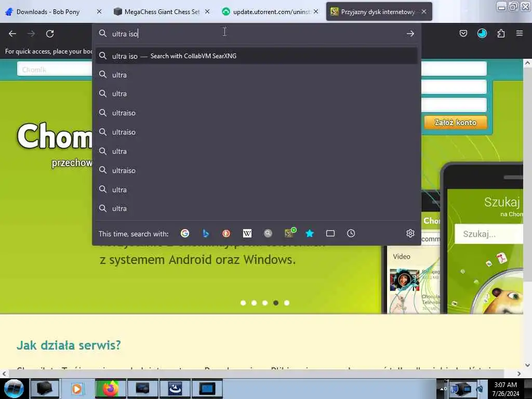Open search settings gear in dropdown
The width and height of the screenshot is (532, 399).
pyautogui.click(x=410, y=233)
